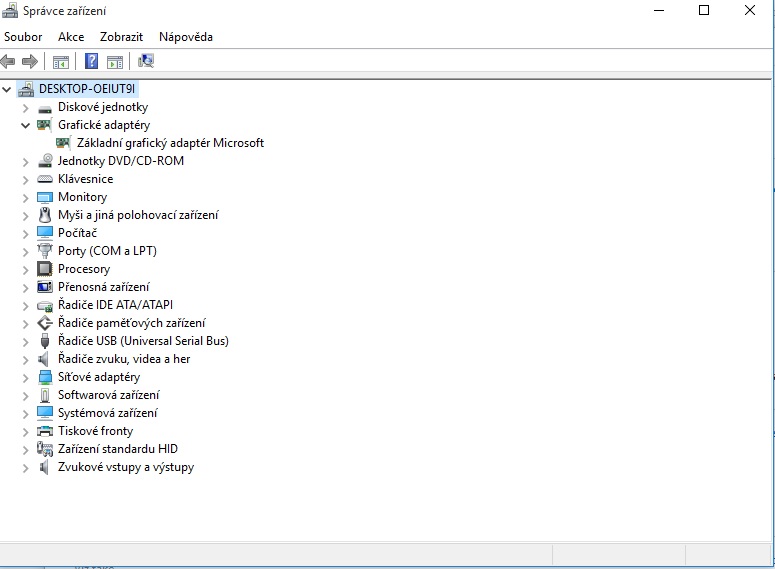Expand Řadiče USB (Universal Serial Bus)
Image resolution: width=775 pixels, height=569 pixels.
pos(26,342)
